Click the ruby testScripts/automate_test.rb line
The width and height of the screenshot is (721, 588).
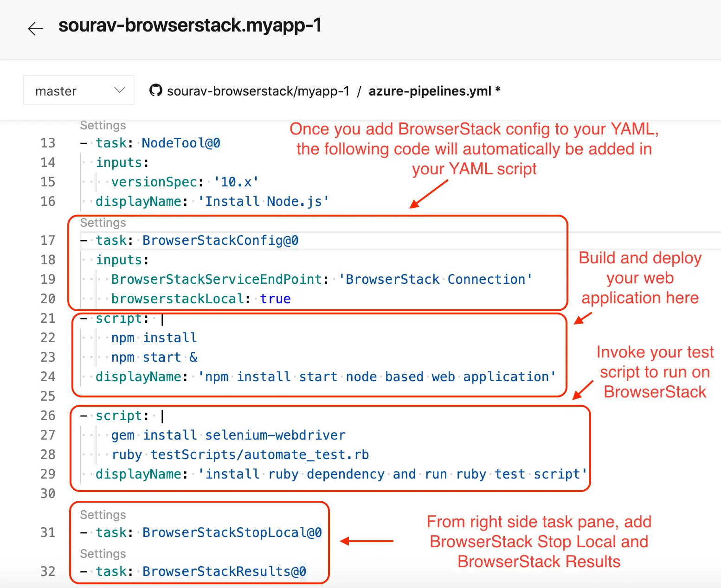240,454
